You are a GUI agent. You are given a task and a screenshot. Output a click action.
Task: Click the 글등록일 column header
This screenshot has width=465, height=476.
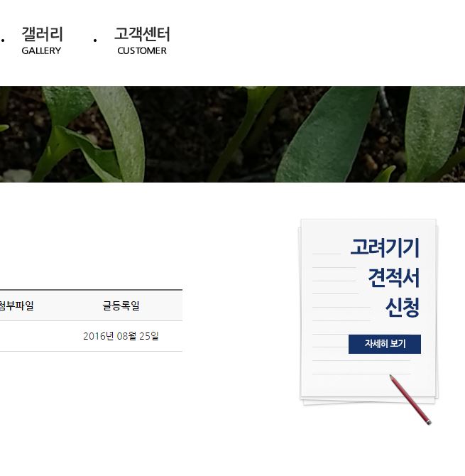click(121, 305)
